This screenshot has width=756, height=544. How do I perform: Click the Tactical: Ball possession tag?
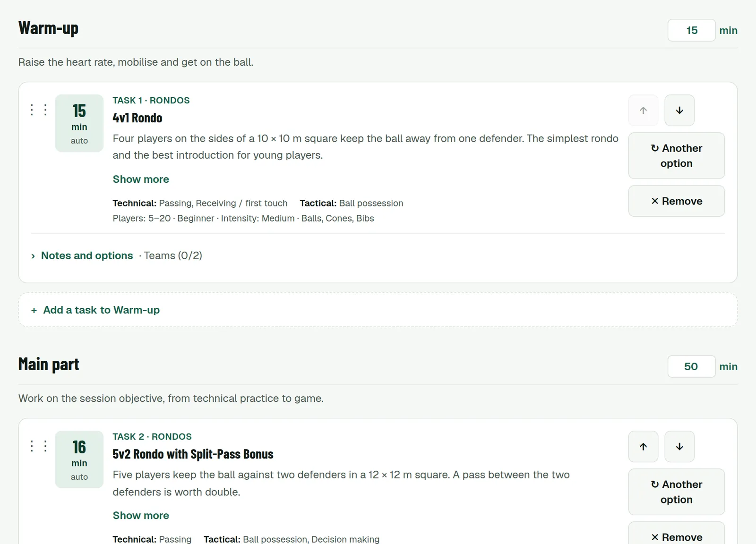[352, 204]
